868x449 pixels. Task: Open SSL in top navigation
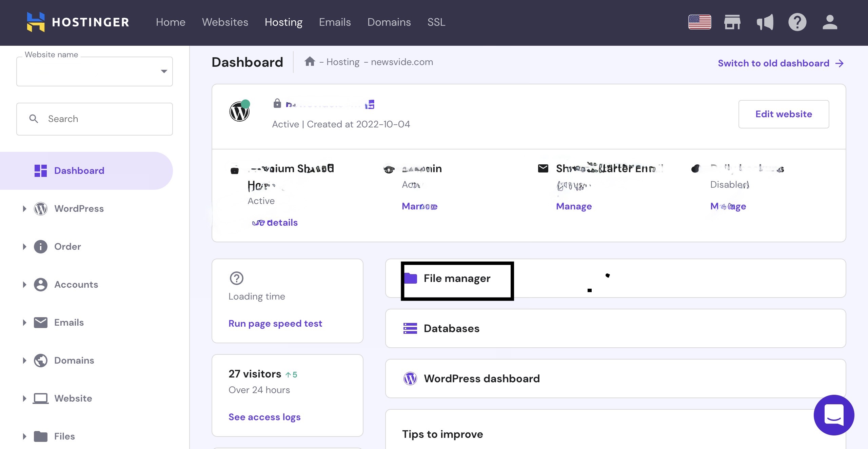436,22
